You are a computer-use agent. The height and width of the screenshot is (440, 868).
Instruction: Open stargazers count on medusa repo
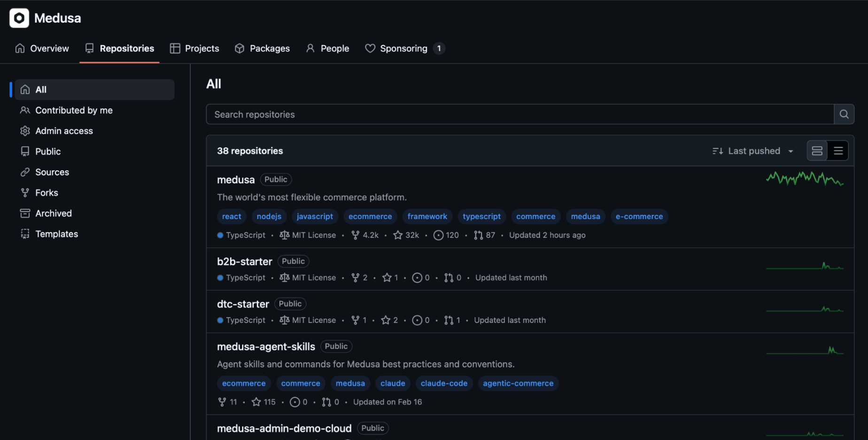tap(406, 235)
